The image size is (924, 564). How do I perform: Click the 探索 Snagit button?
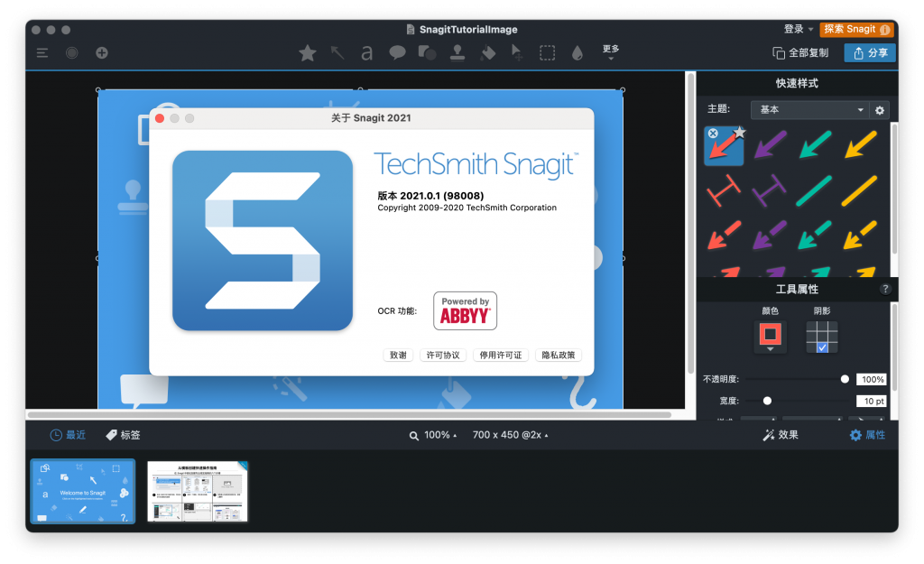pos(856,29)
